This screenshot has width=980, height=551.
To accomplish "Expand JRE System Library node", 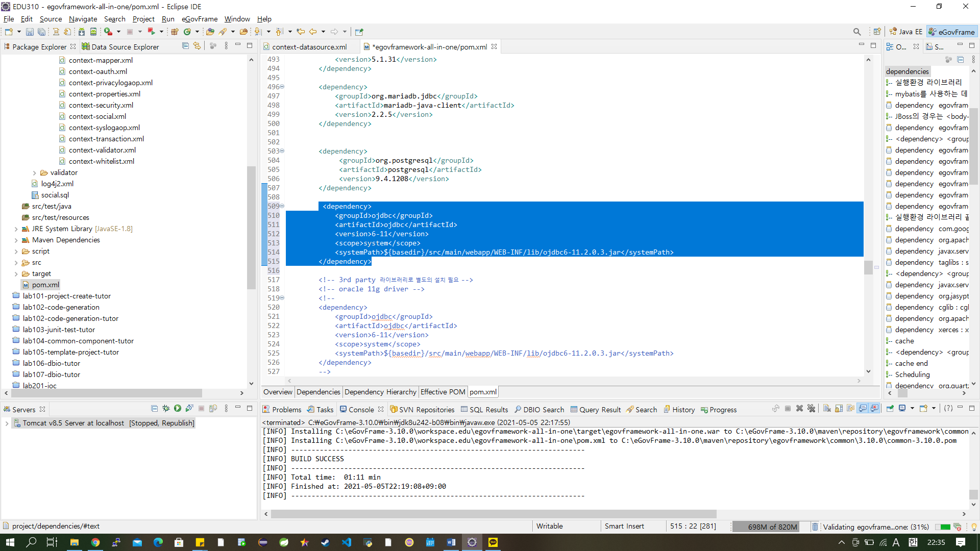I will click(x=16, y=229).
